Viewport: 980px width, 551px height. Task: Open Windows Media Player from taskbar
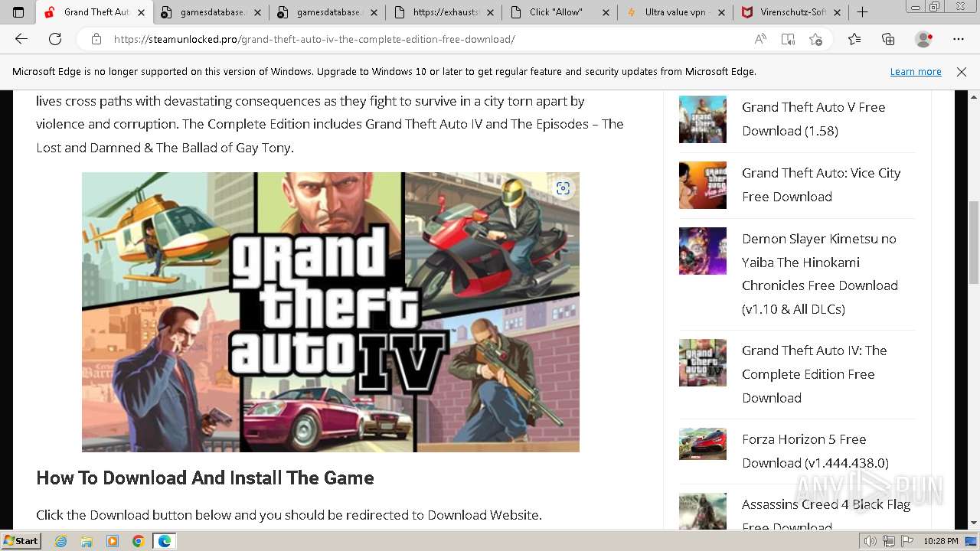(x=113, y=541)
